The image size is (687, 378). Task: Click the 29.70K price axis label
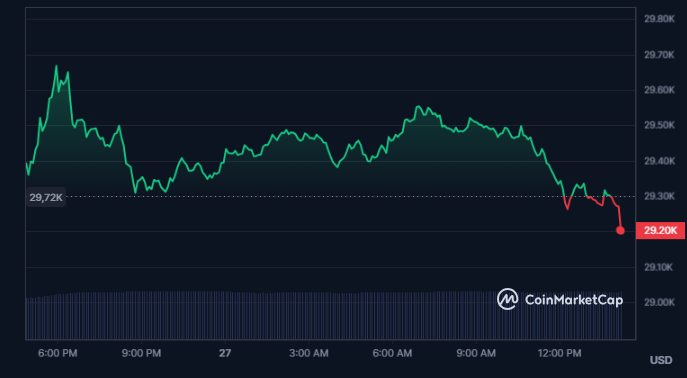[659, 55]
